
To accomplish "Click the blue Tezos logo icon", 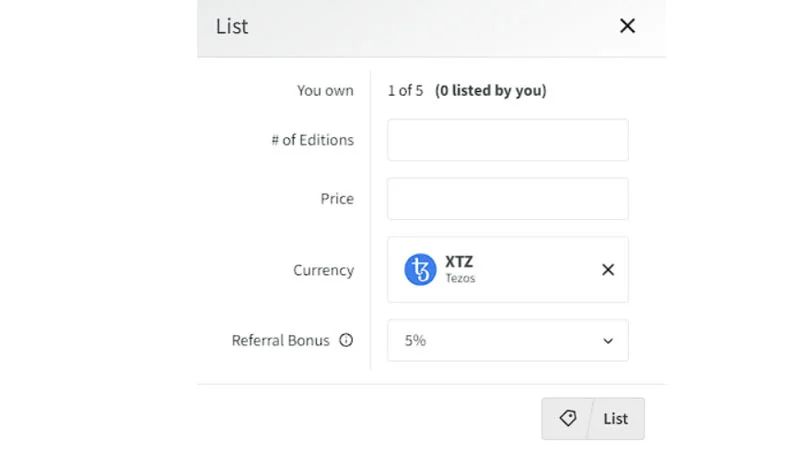I will 420,270.
